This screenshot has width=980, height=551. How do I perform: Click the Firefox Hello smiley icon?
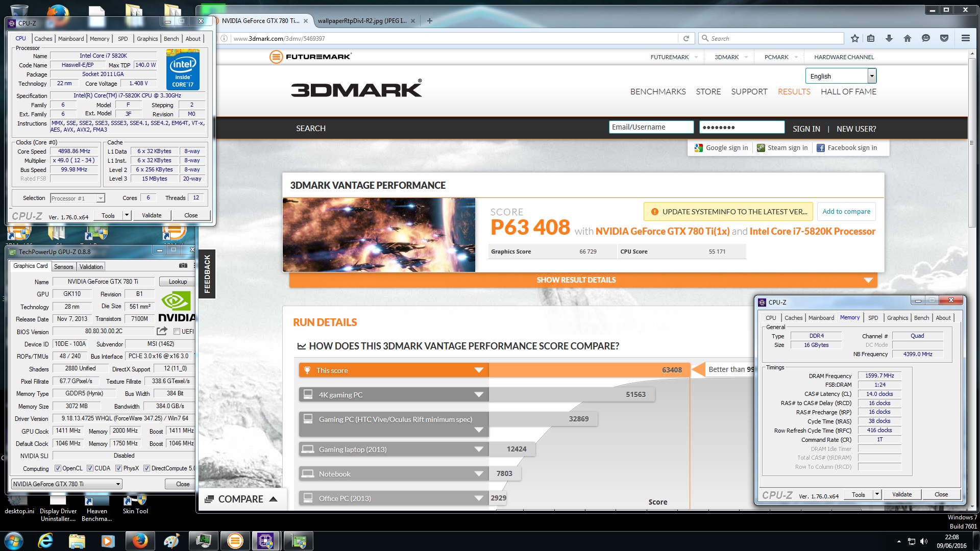pos(926,38)
